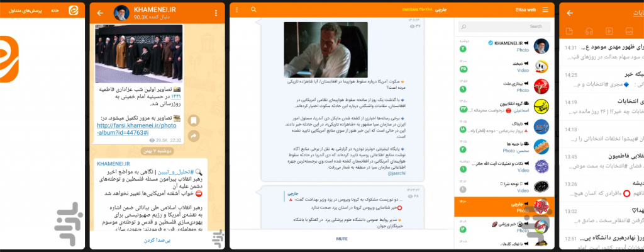Click the blue avatar of تابناک
Viewport: 644px width, 252px height.
(x=541, y=127)
